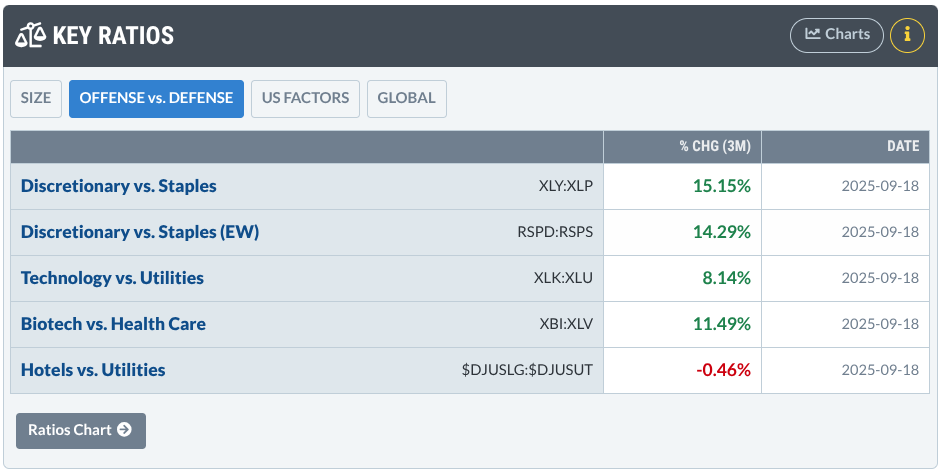Click the RSPD:RSPS ticker symbol
Image resolution: width=940 pixels, height=471 pixels.
pos(555,232)
